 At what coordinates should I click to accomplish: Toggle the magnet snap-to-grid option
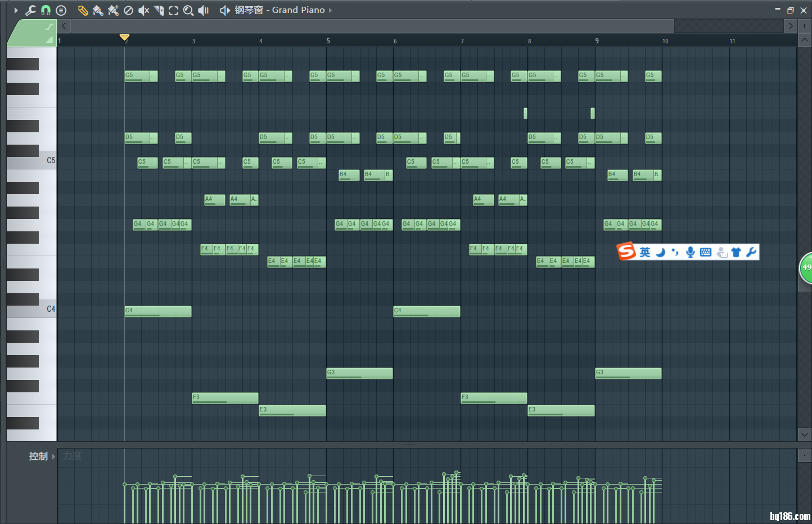point(46,10)
